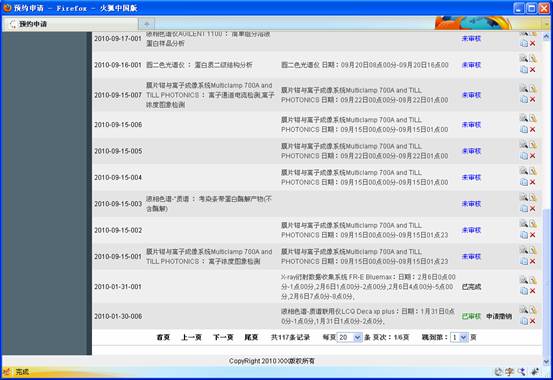Click the vertical scrollbar down arrow
The image size is (553, 380).
point(546,361)
